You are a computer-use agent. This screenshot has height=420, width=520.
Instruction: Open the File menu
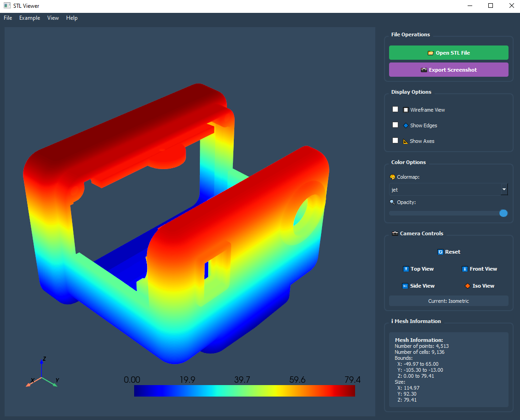[8, 18]
